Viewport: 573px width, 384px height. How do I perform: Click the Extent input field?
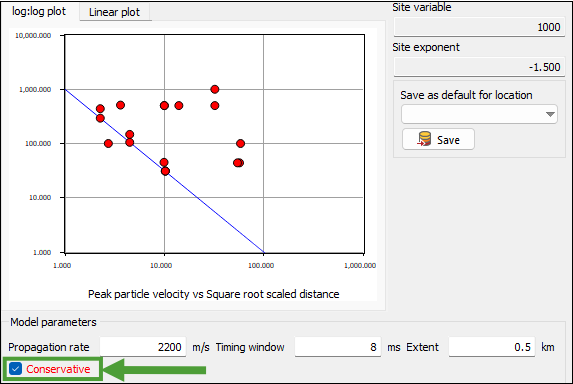(492, 347)
